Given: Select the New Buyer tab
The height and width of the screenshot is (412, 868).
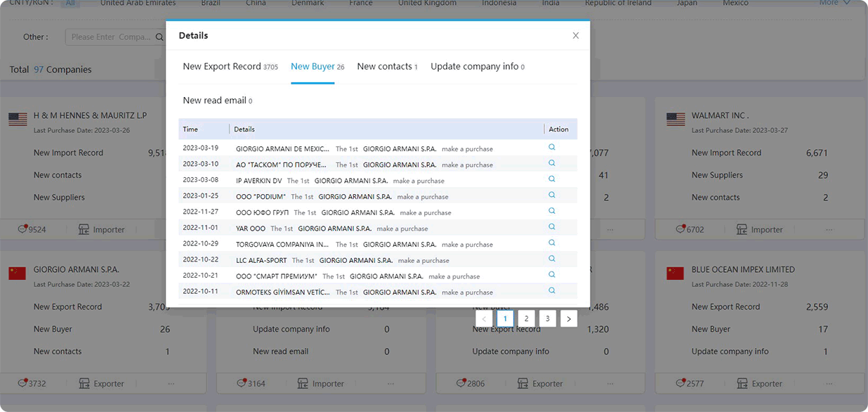Looking at the screenshot, I should (317, 67).
